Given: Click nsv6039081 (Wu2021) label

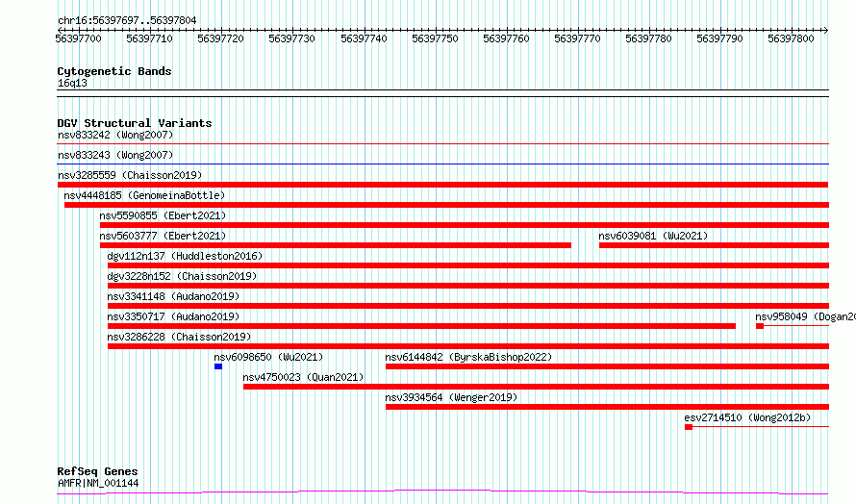Looking at the screenshot, I should click(x=653, y=236).
